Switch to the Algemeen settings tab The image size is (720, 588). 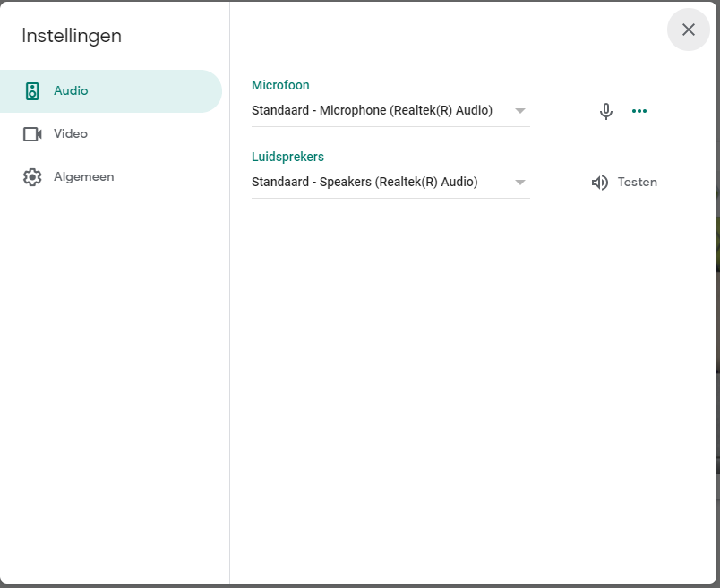tap(111, 177)
